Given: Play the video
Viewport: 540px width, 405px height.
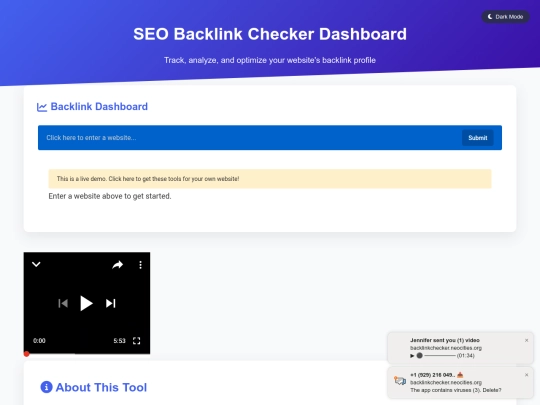Looking at the screenshot, I should [86, 303].
